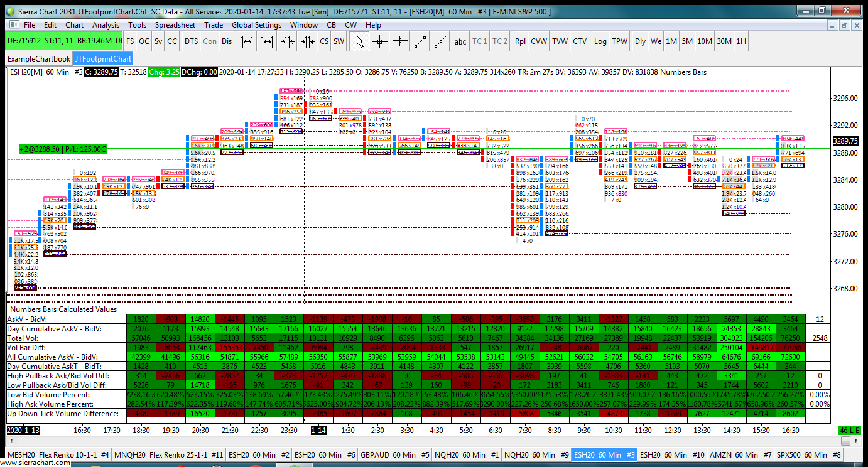Click the vertical crosshair marker tool

(399, 41)
